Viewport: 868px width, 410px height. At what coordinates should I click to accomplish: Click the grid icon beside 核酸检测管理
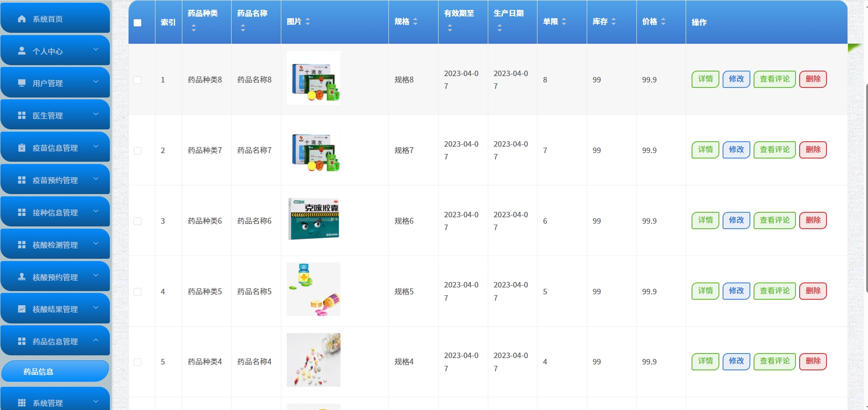(22, 245)
